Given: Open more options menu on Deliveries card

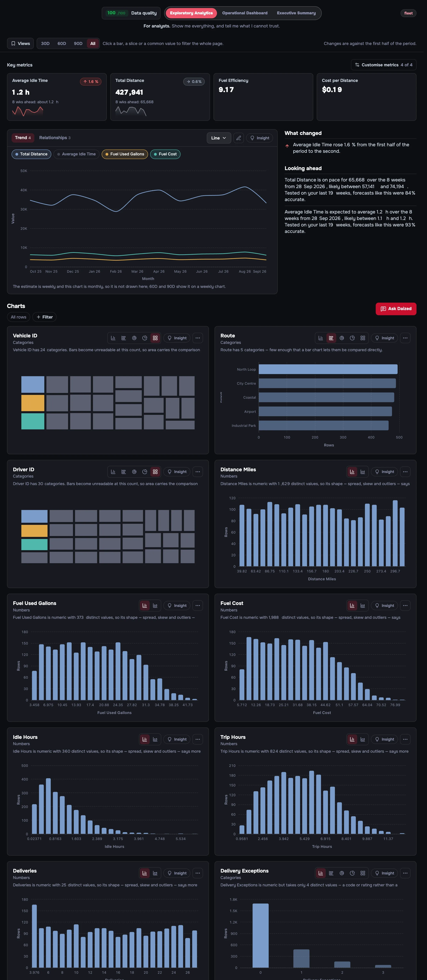Looking at the screenshot, I should 198,873.
